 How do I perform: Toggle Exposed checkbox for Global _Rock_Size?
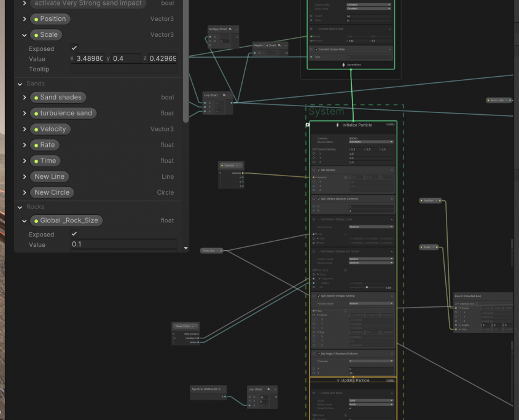tap(74, 234)
